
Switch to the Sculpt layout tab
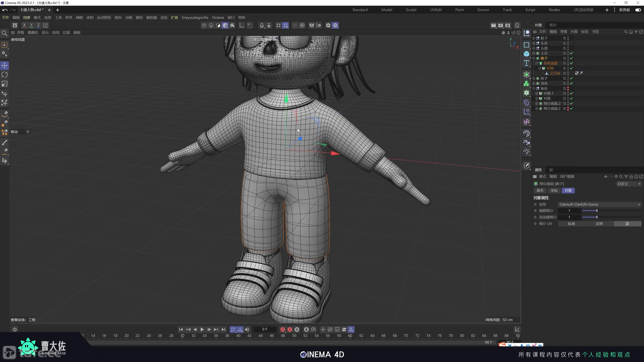(411, 10)
